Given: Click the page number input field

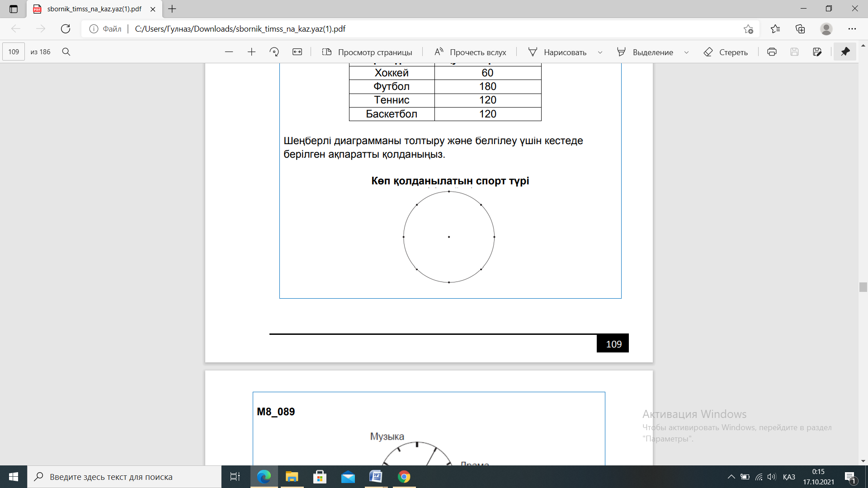Looking at the screenshot, I should [14, 52].
